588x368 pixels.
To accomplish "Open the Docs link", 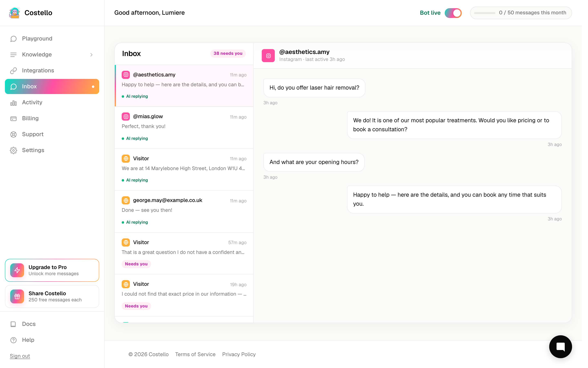I will point(52,324).
